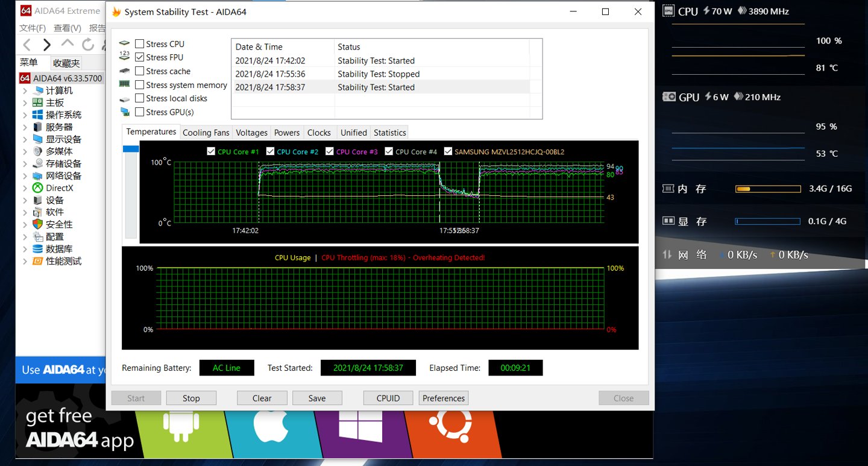Screen dimensions: 868x466
Task: Expand the 存储设备 tree node chevron
Action: click(25, 163)
